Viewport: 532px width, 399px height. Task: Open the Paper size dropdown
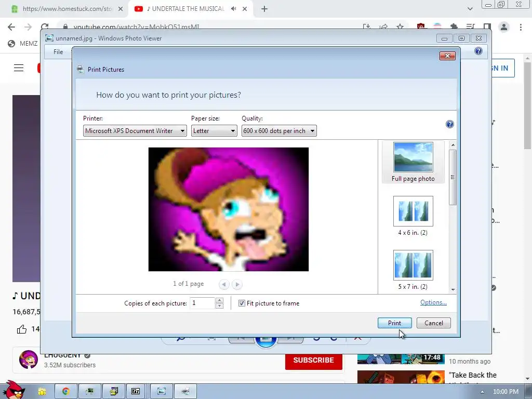tap(214, 130)
